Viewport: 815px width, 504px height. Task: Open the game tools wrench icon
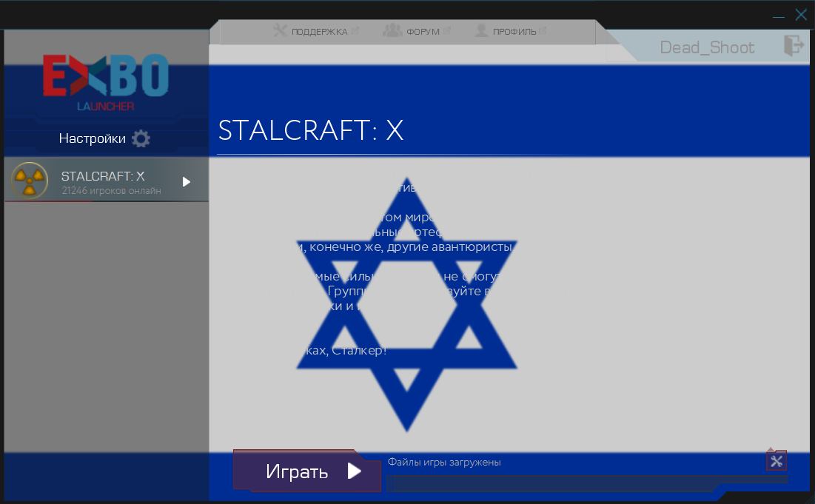click(777, 461)
